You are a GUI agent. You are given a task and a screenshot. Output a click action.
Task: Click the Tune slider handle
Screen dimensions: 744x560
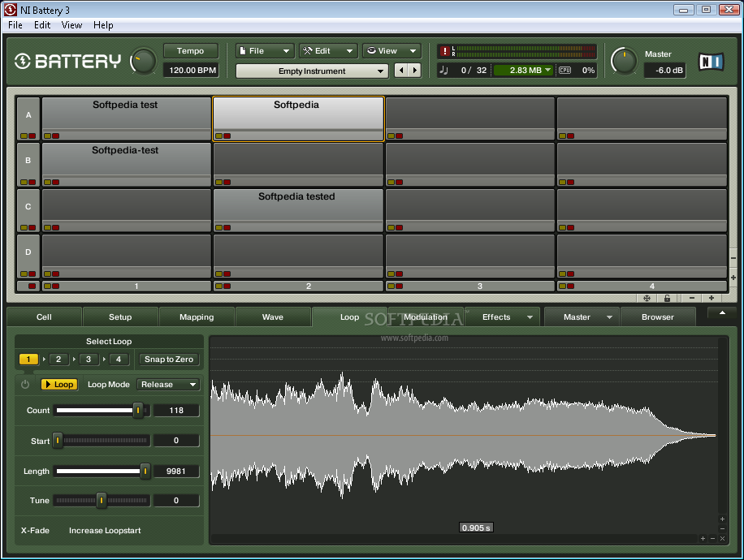coord(101,500)
